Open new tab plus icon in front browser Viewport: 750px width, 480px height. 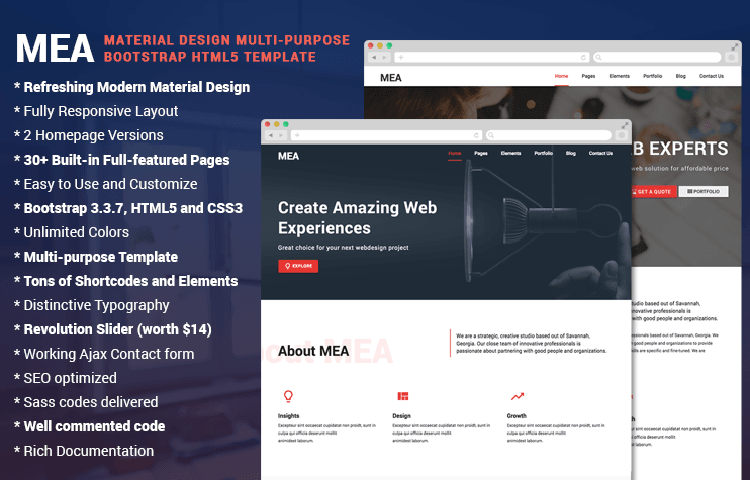pyautogui.click(x=297, y=135)
